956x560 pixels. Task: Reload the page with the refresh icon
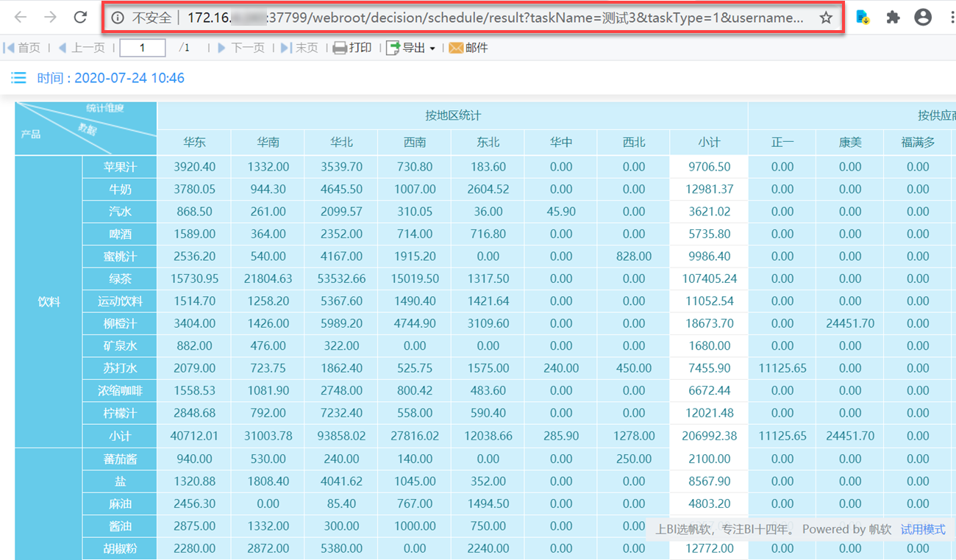tap(80, 17)
